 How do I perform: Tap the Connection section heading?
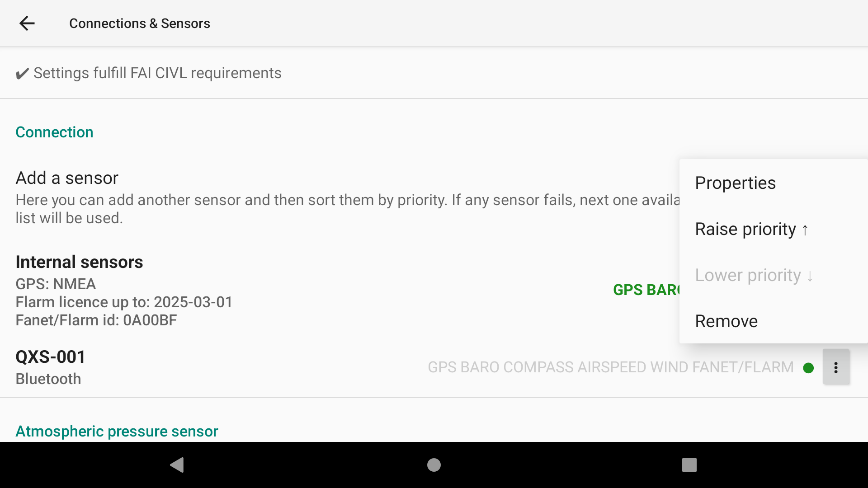point(54,132)
